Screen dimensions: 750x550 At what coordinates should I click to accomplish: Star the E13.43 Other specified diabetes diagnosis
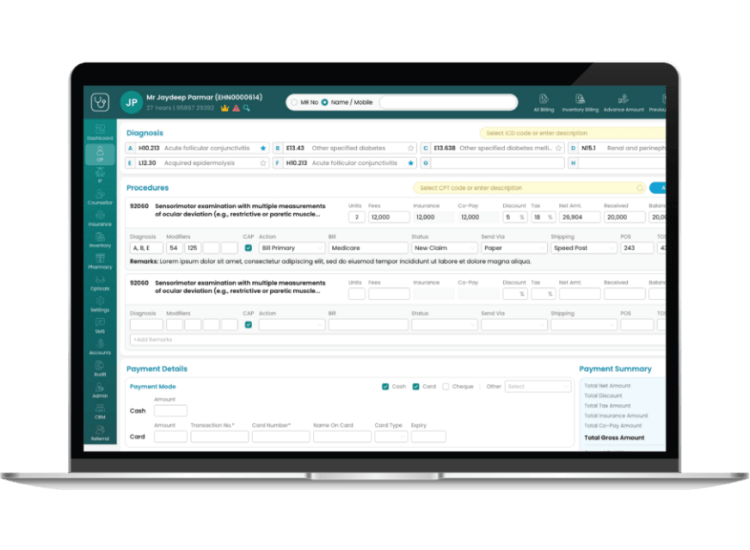[x=410, y=147]
